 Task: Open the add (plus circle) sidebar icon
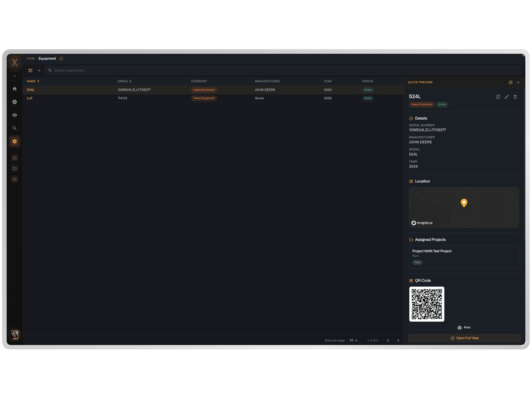coord(15,102)
